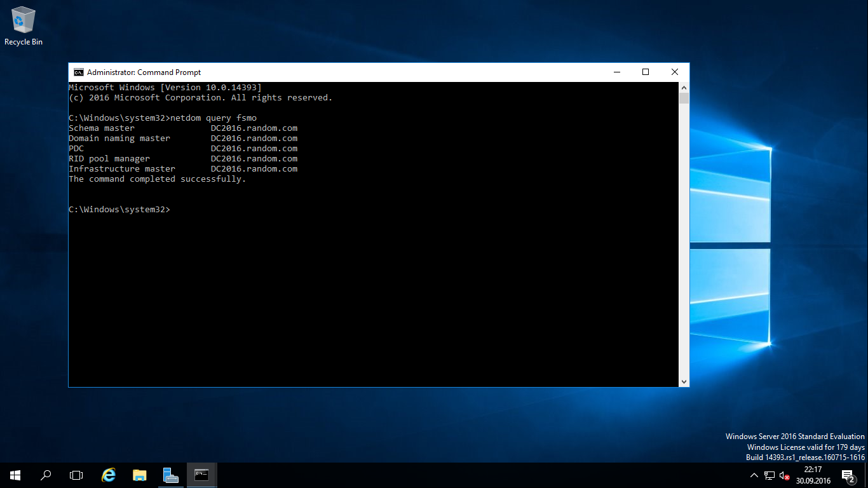
Task: Select Command Prompt taskbar button
Action: (201, 475)
